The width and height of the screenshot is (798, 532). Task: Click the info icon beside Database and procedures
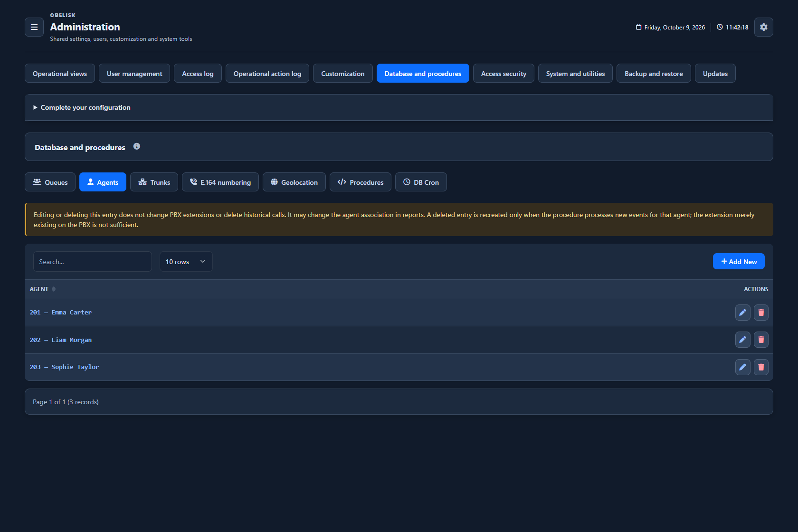tap(137, 146)
